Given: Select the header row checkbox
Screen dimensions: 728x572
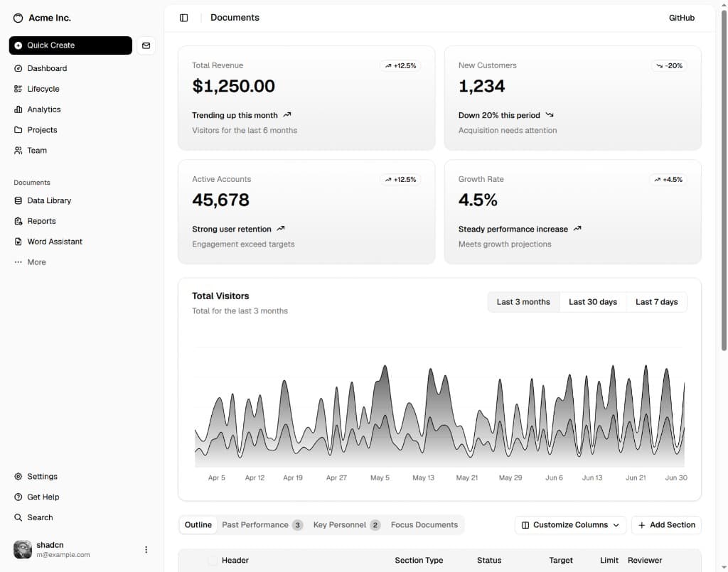Looking at the screenshot, I should [212, 561].
